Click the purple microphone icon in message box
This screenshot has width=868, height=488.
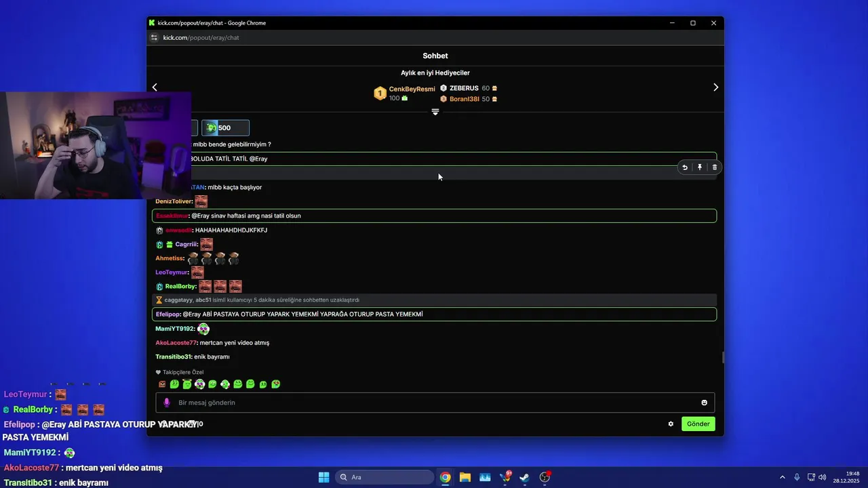pos(166,403)
